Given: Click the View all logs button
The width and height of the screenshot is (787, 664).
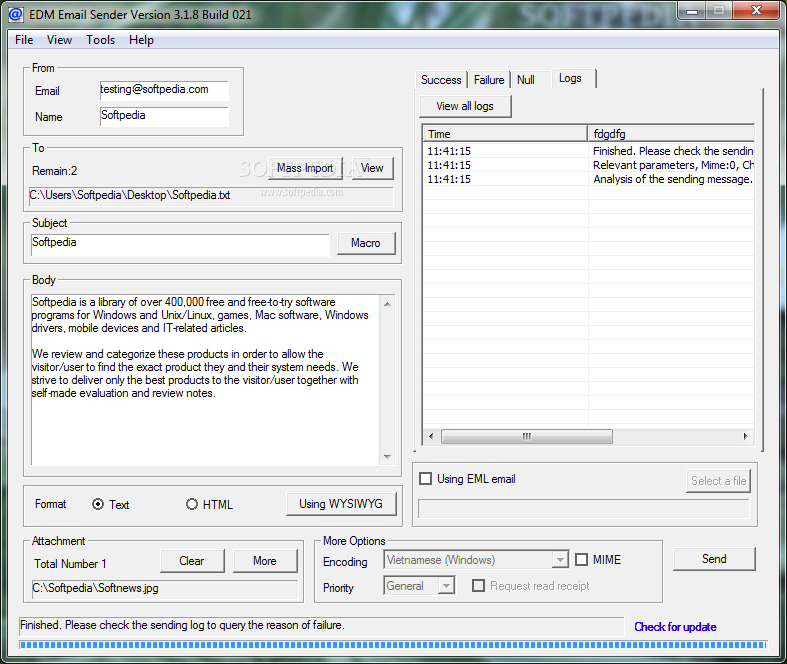Looking at the screenshot, I should (x=465, y=106).
